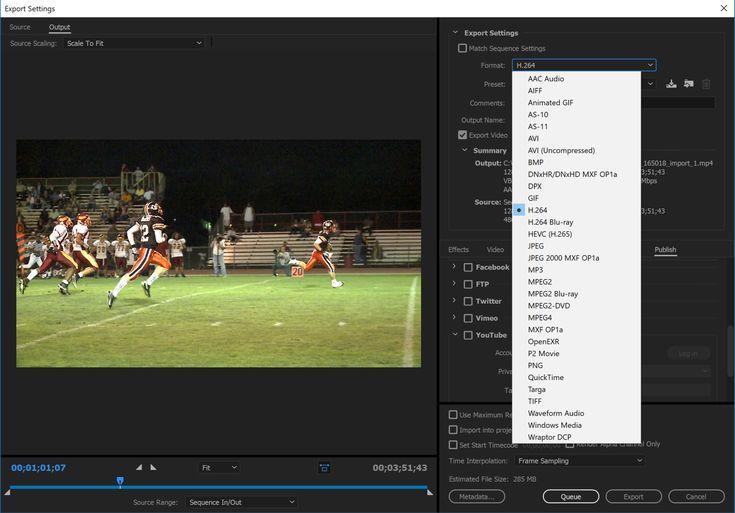Click the Aspect Ratio Correction icon
The width and height of the screenshot is (735, 513).
click(324, 468)
